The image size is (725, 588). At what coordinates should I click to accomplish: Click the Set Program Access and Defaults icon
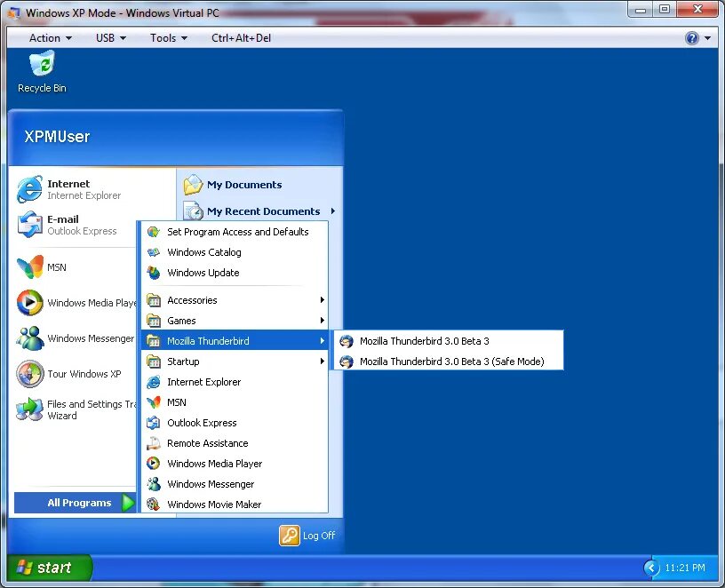154,232
